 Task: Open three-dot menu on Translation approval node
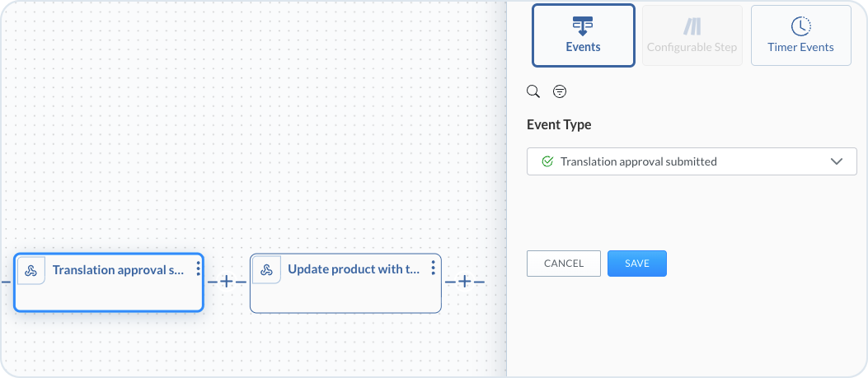(199, 268)
